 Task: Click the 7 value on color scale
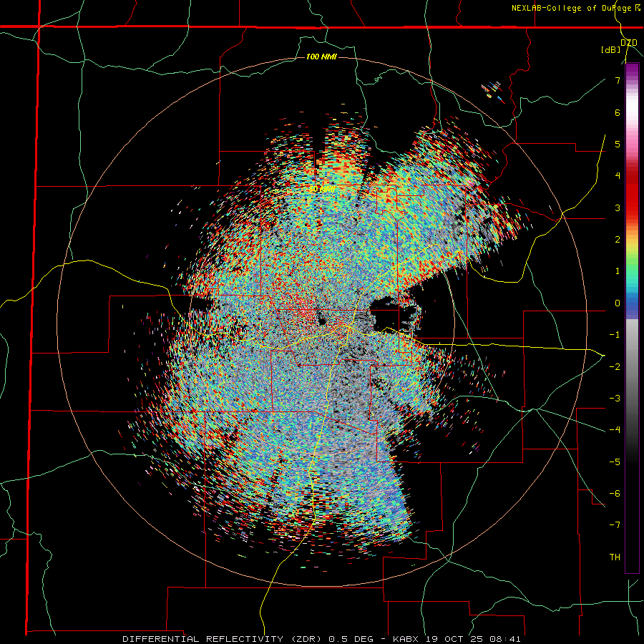(x=618, y=80)
